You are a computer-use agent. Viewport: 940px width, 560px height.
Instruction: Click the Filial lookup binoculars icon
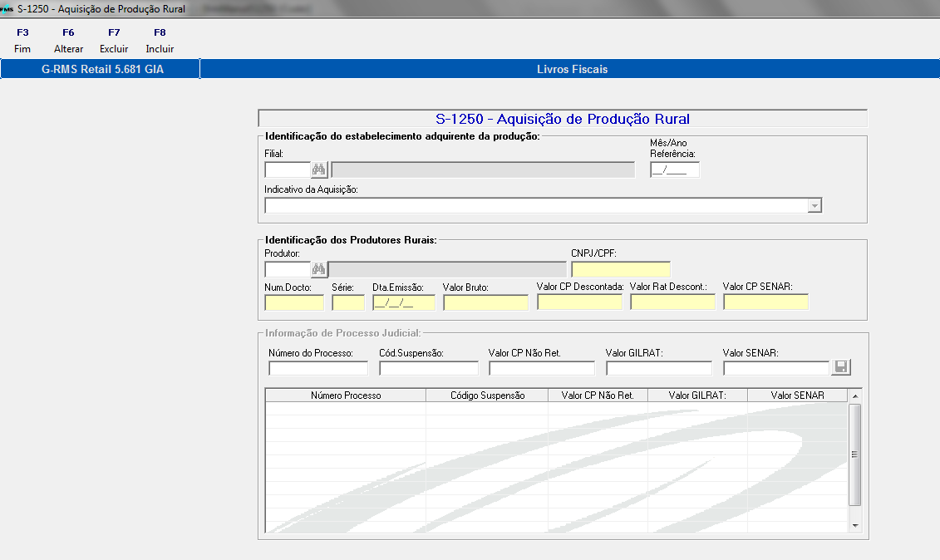(320, 169)
